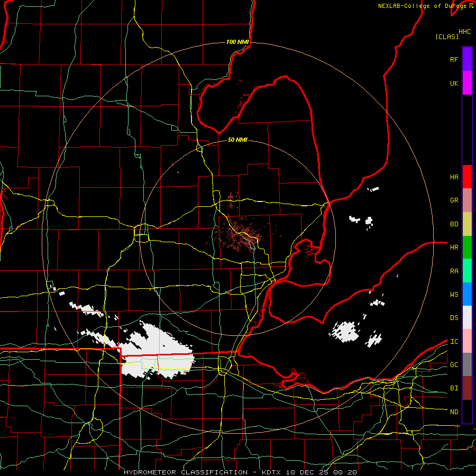The width and height of the screenshot is (476, 476).
Task: Click the WS legend label
Action: (x=454, y=295)
